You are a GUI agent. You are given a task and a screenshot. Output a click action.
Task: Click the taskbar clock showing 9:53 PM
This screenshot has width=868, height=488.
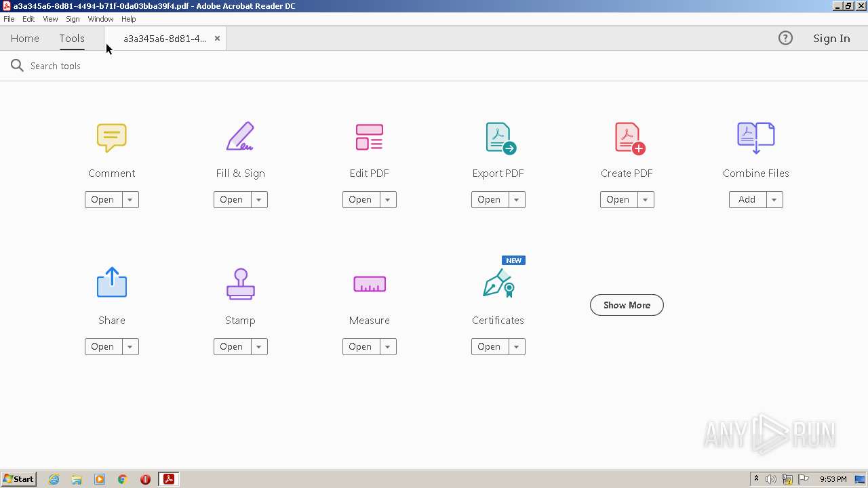point(833,479)
